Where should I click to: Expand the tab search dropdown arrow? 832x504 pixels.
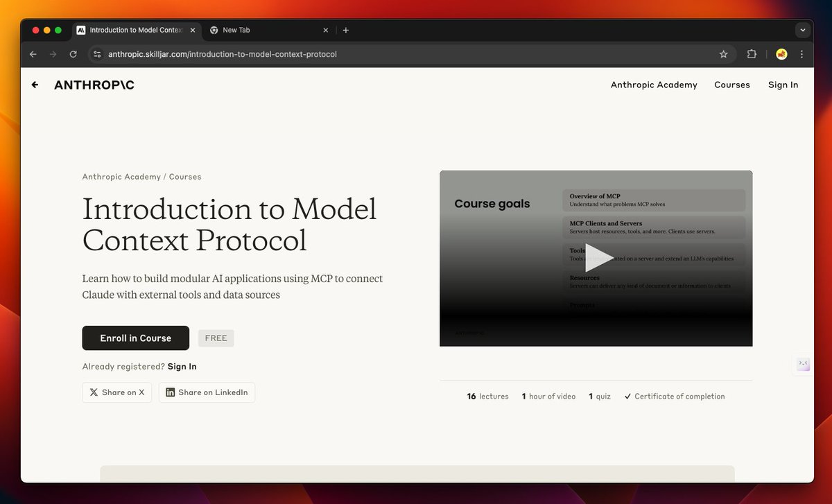pos(803,30)
